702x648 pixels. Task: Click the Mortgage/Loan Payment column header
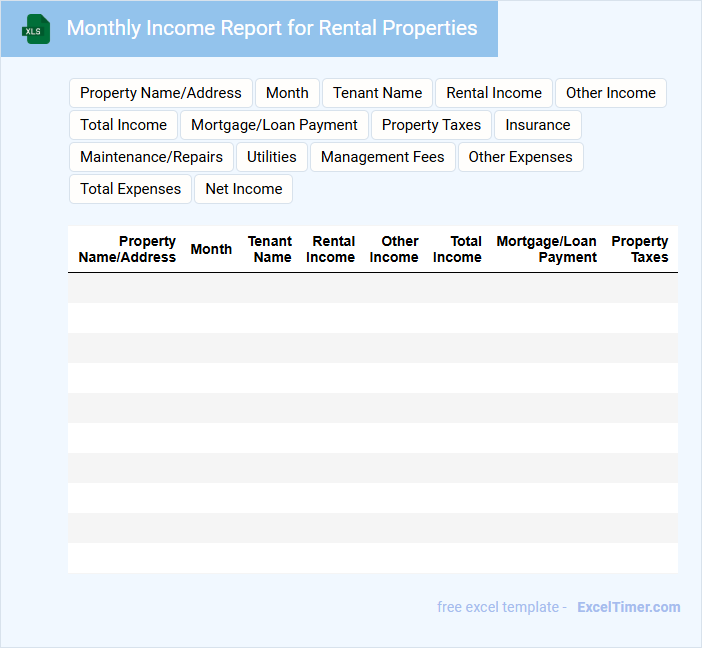tap(547, 249)
